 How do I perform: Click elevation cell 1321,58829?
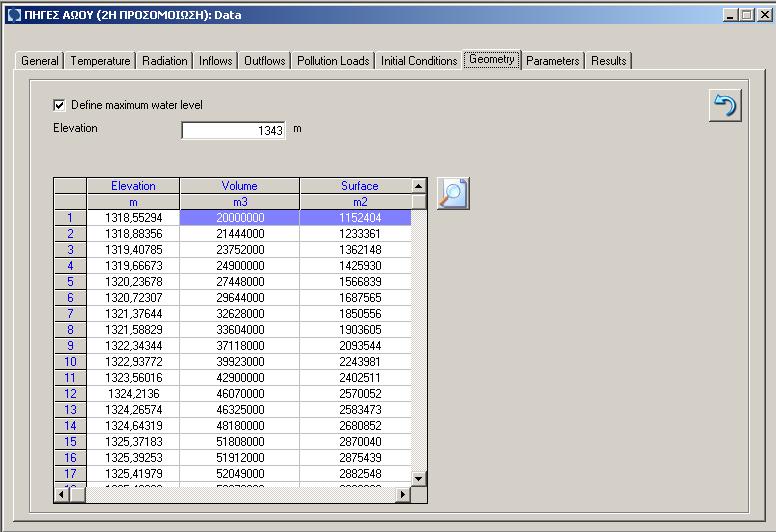coord(133,330)
